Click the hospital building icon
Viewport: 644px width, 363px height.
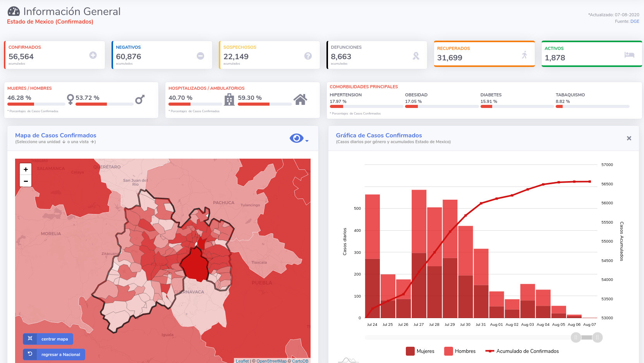click(229, 99)
